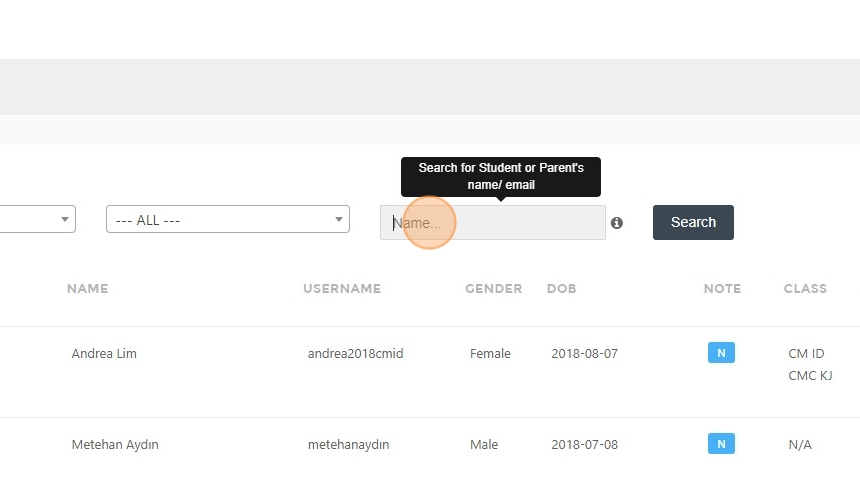The width and height of the screenshot is (860, 479).
Task: Sort by the DOB column header
Action: click(562, 289)
